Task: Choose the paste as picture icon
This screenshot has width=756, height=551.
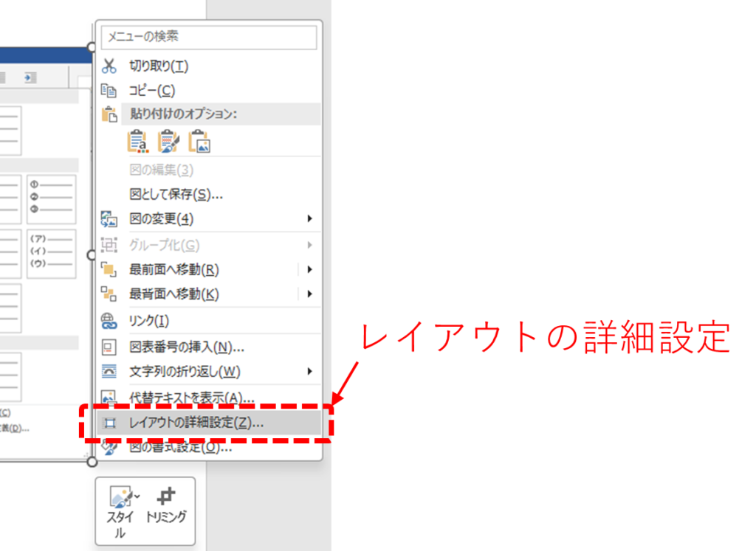Action: pos(200,141)
